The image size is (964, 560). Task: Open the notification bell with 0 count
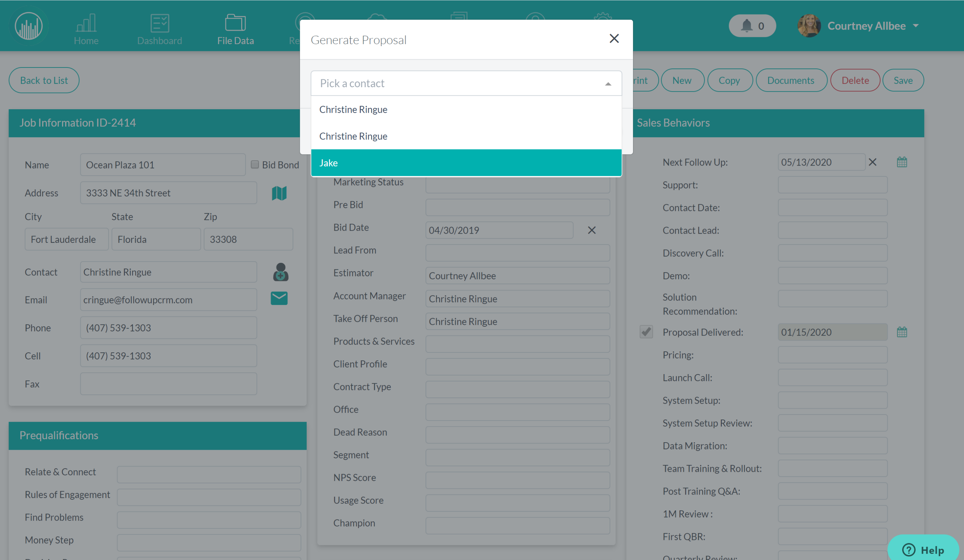(x=752, y=26)
